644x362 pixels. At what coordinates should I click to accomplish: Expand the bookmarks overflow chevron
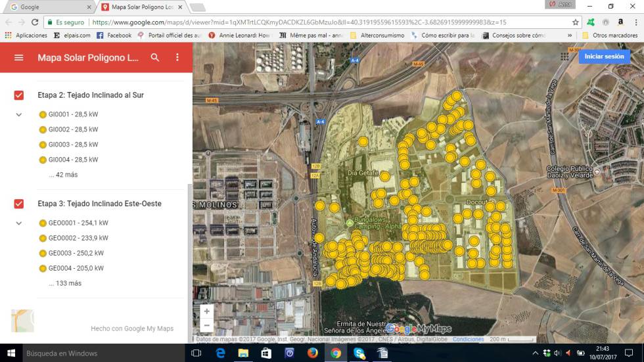[570, 35]
